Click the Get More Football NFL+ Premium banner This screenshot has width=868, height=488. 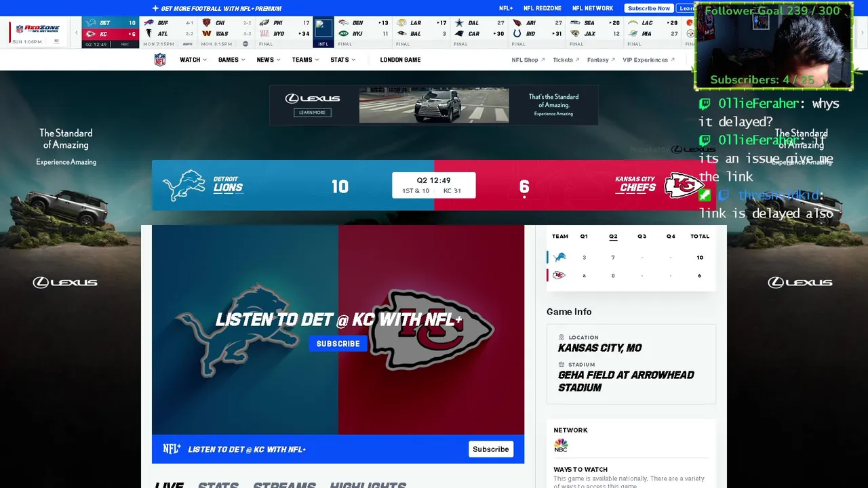(x=217, y=8)
